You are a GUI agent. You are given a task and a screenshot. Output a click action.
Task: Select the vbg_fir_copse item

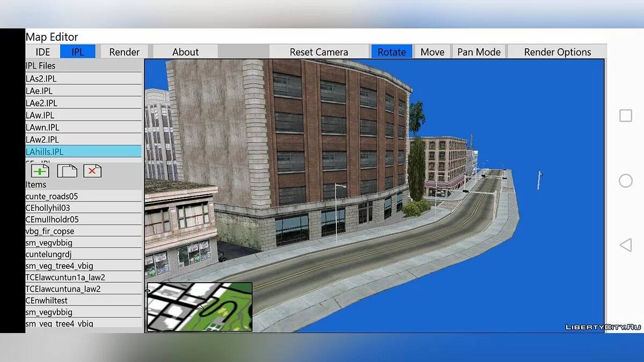point(83,231)
